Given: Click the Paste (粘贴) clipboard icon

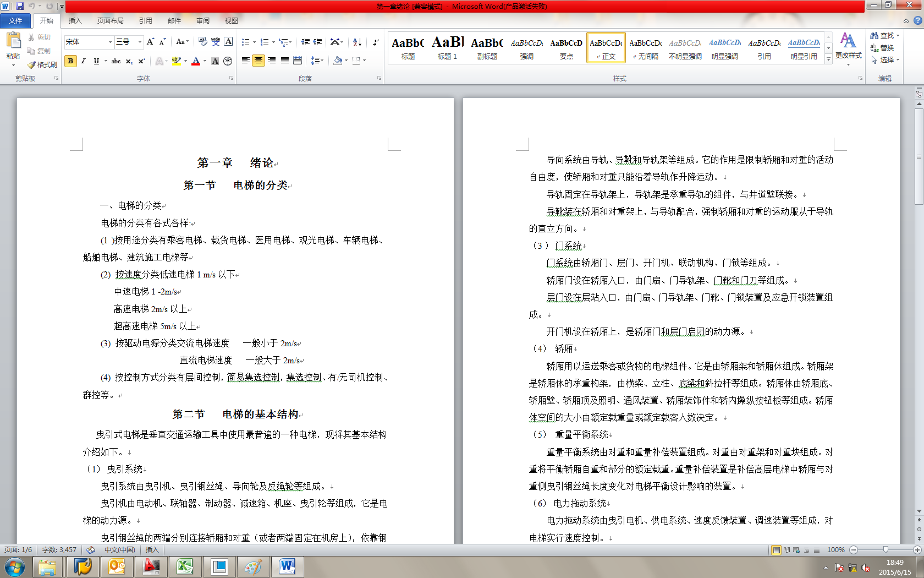Looking at the screenshot, I should click(13, 40).
